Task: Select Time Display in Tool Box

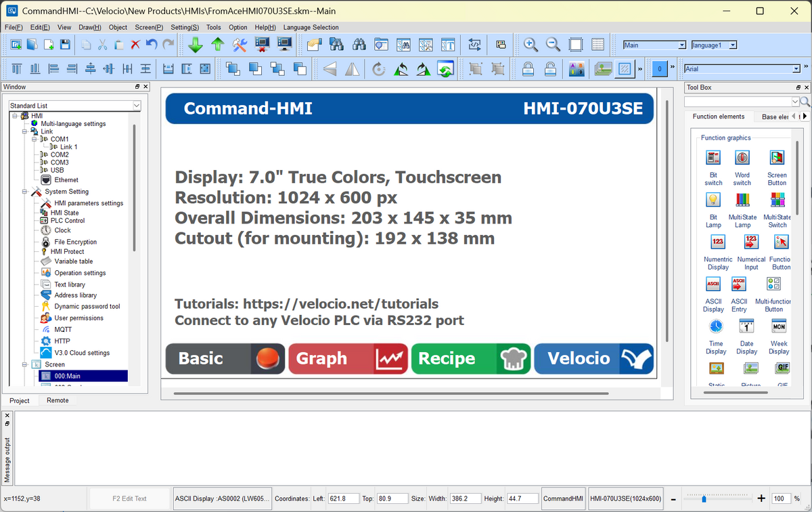Action: (716, 337)
